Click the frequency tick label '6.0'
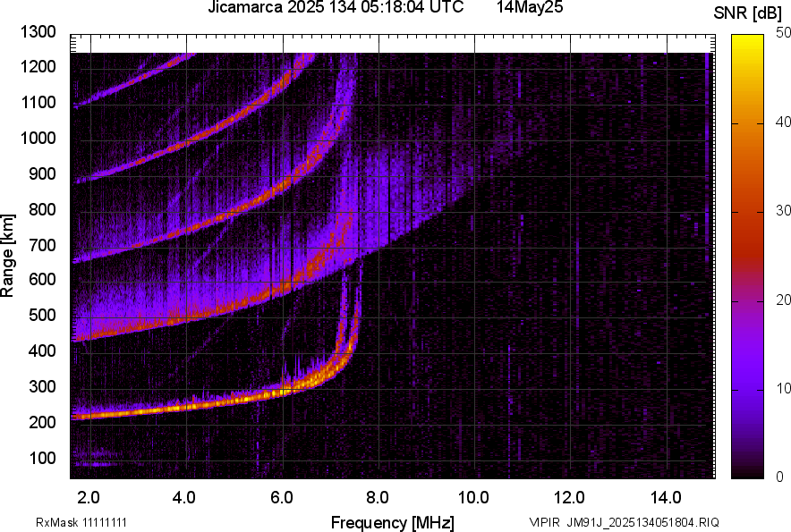 click(x=282, y=498)
